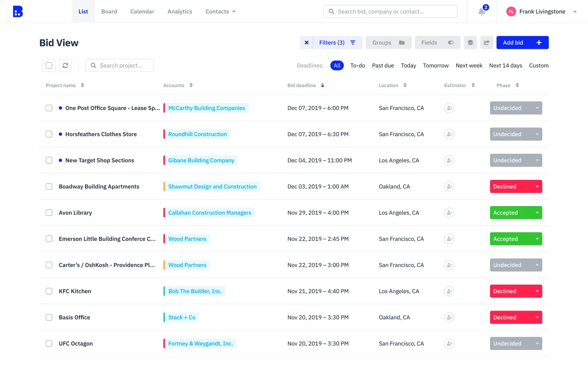Check the UFC Octagon row
The width and height of the screenshot is (588, 368).
[x=49, y=344]
